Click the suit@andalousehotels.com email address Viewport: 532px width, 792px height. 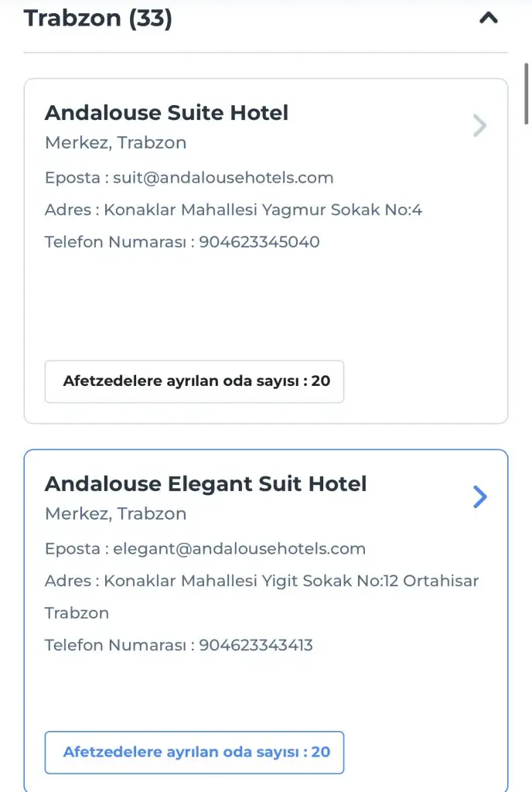pos(223,178)
